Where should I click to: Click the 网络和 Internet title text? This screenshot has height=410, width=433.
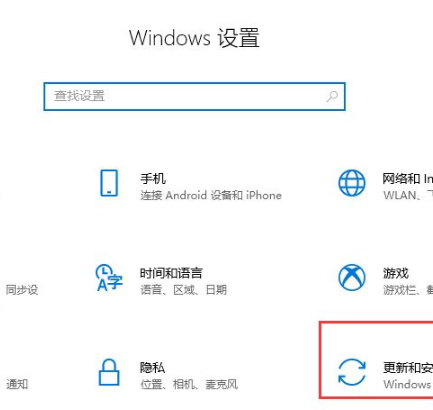(x=408, y=179)
